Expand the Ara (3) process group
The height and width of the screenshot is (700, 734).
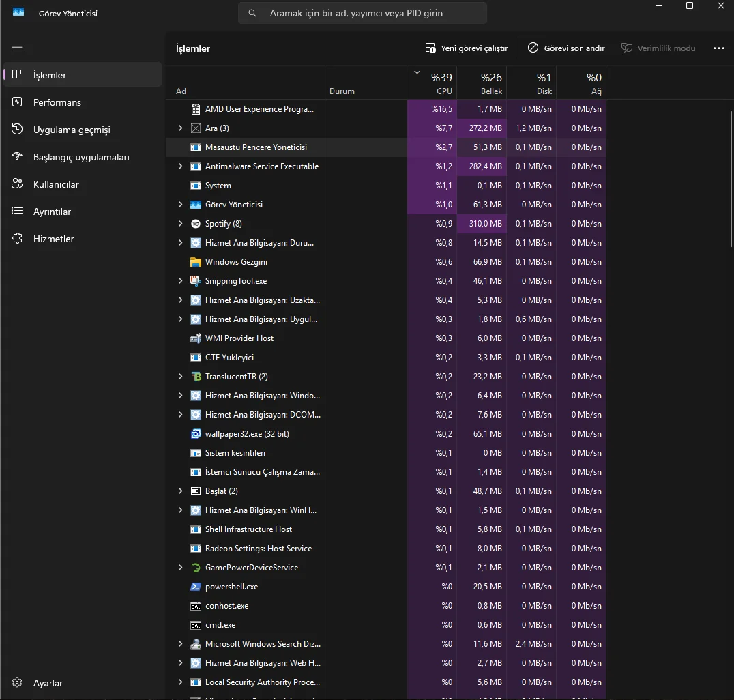(180, 128)
